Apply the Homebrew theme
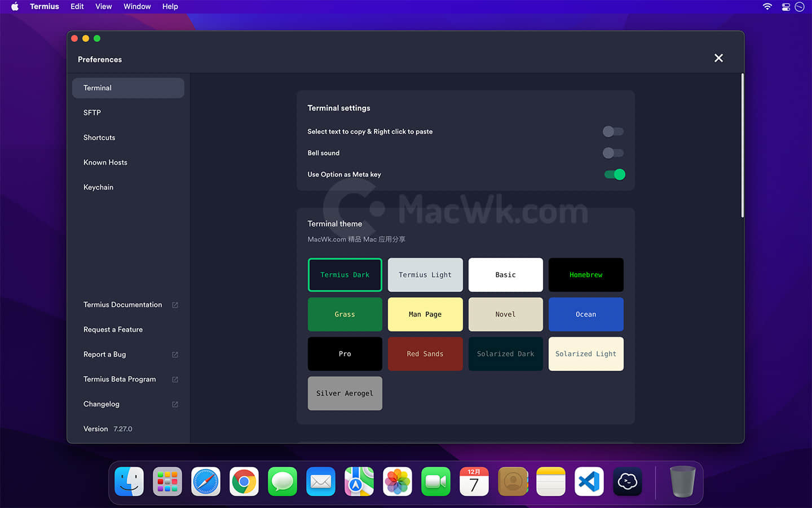Viewport: 812px width, 508px height. coord(586,275)
